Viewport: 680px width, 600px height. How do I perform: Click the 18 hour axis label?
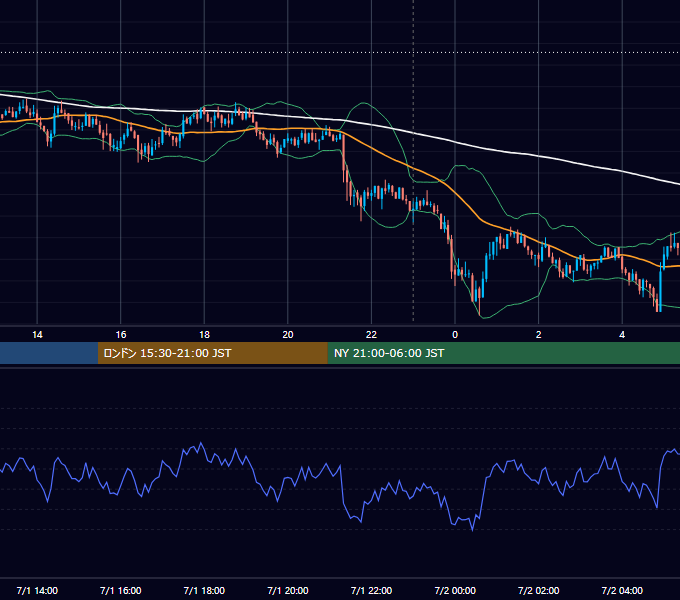204,335
